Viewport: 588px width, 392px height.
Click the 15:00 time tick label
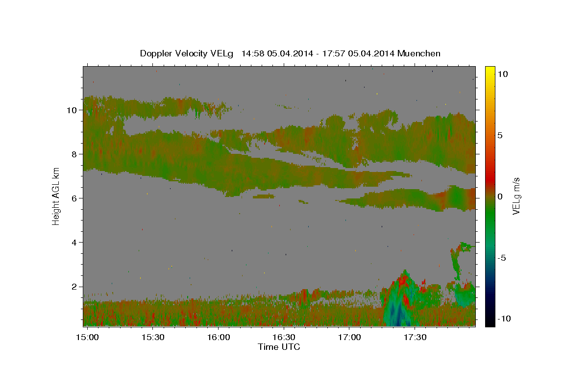[87, 338]
